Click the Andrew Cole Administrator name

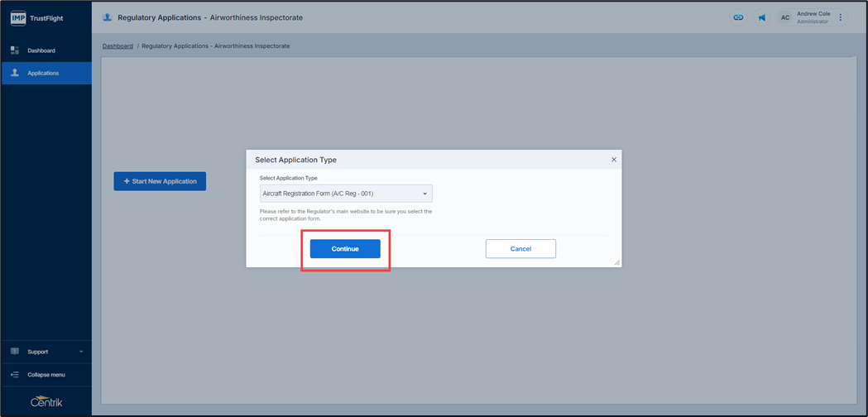coord(813,17)
